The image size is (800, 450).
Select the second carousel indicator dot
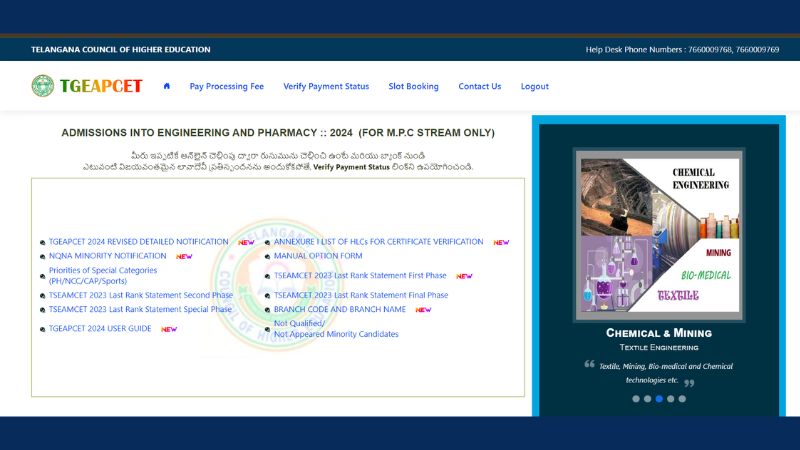pos(647,399)
